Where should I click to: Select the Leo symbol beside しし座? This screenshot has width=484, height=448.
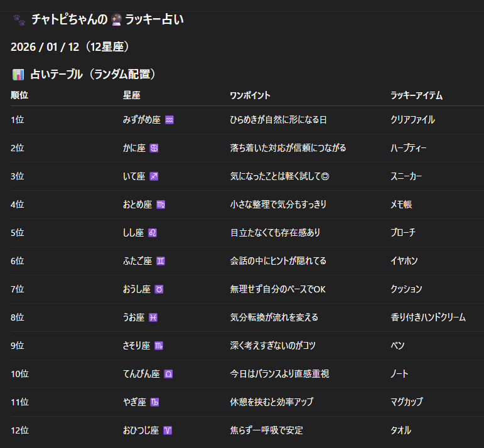[x=153, y=233]
